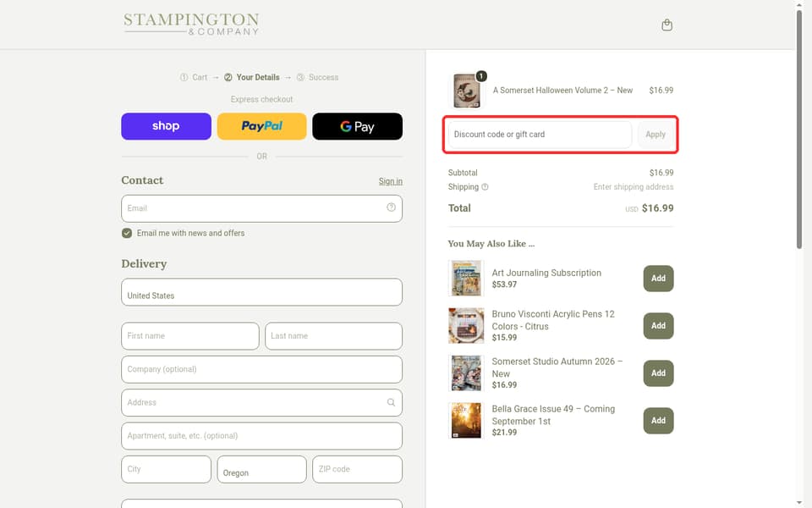Click the Sign in link
812x508 pixels.
[391, 181]
